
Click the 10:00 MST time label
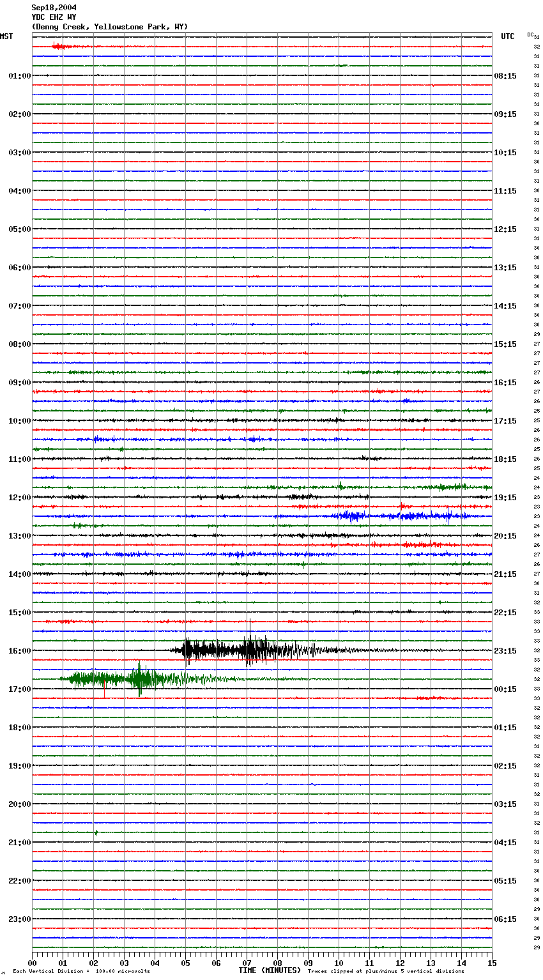tap(19, 421)
